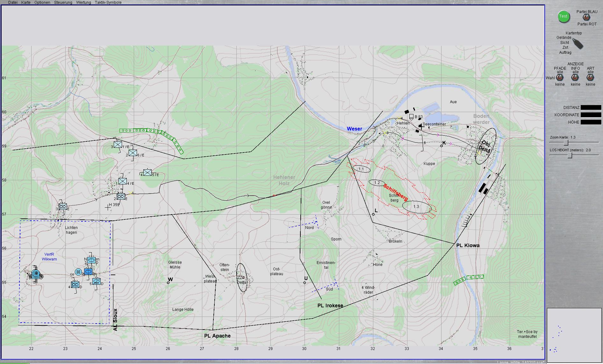Screen dimensions: 603x364
Task: Click the circular CO headquarters unit symbol
Action: click(78, 272)
